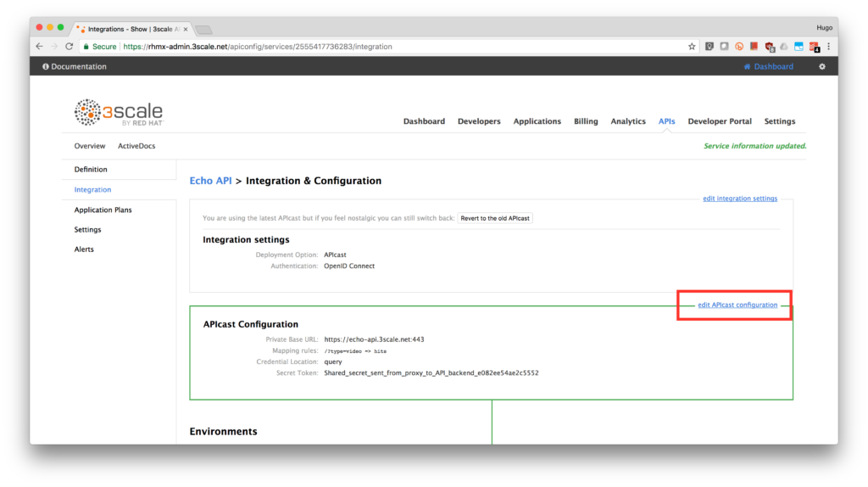Open the gear settings icon in top bar
The image size is (868, 487).
pyautogui.click(x=822, y=66)
